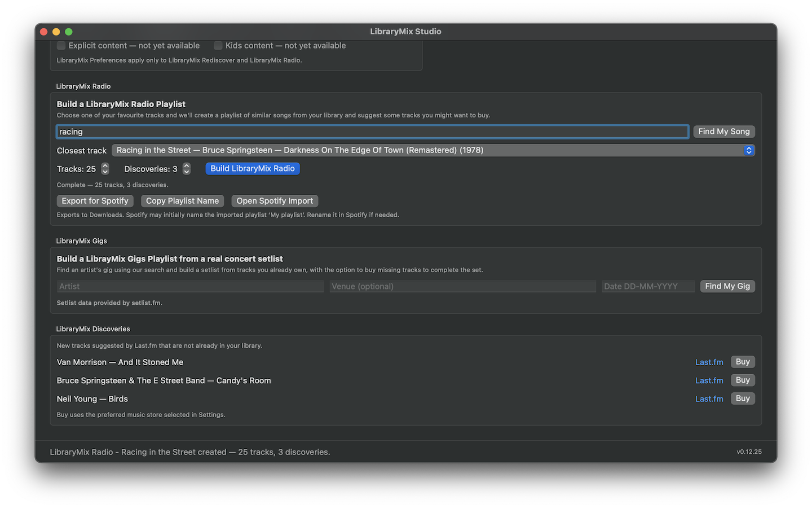Viewport: 812px width, 508px height.
Task: Click Copy Playlist Name
Action: point(182,201)
